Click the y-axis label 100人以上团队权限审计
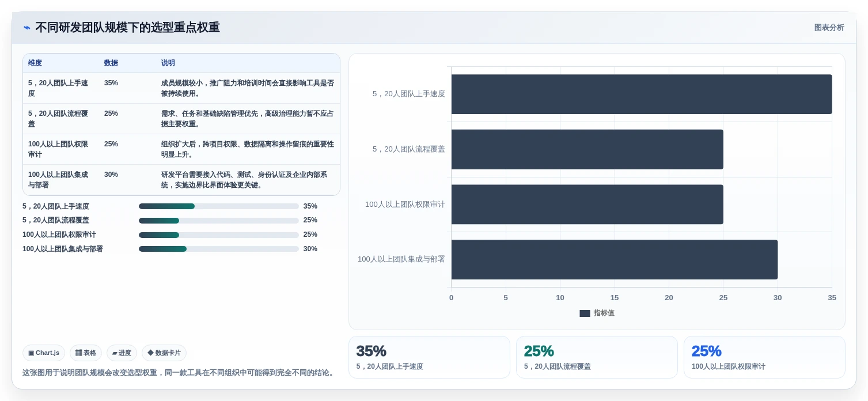This screenshot has height=401, width=868. [405, 205]
